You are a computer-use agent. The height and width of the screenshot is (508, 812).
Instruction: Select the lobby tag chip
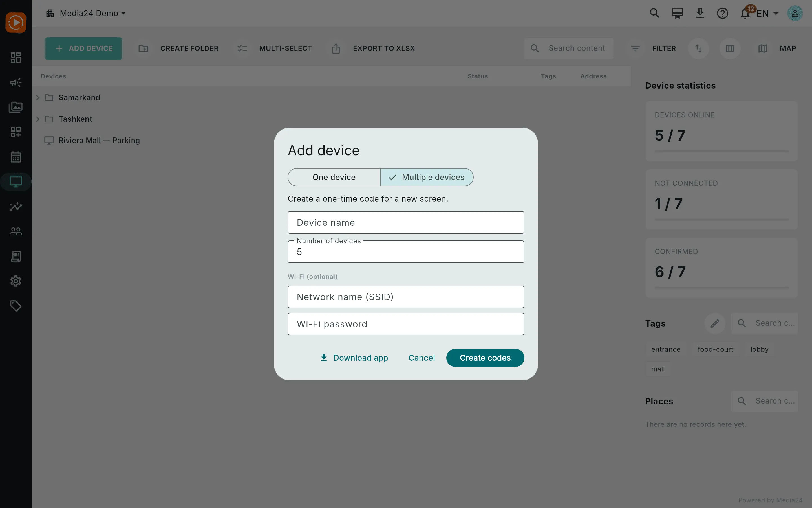(x=759, y=349)
